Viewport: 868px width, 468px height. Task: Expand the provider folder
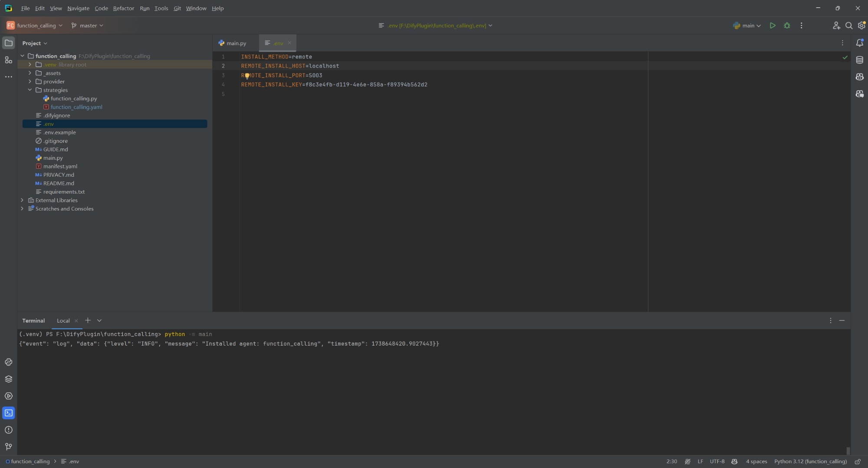pyautogui.click(x=30, y=82)
